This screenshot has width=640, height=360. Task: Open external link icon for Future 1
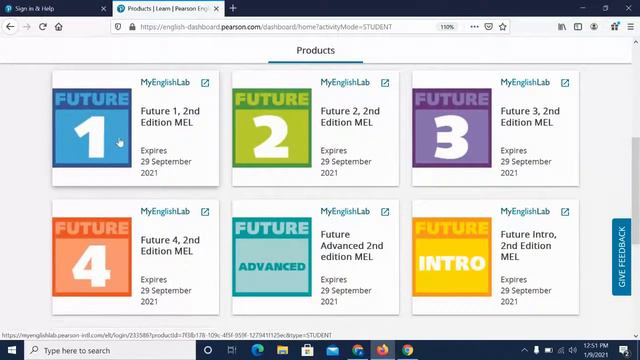(205, 83)
